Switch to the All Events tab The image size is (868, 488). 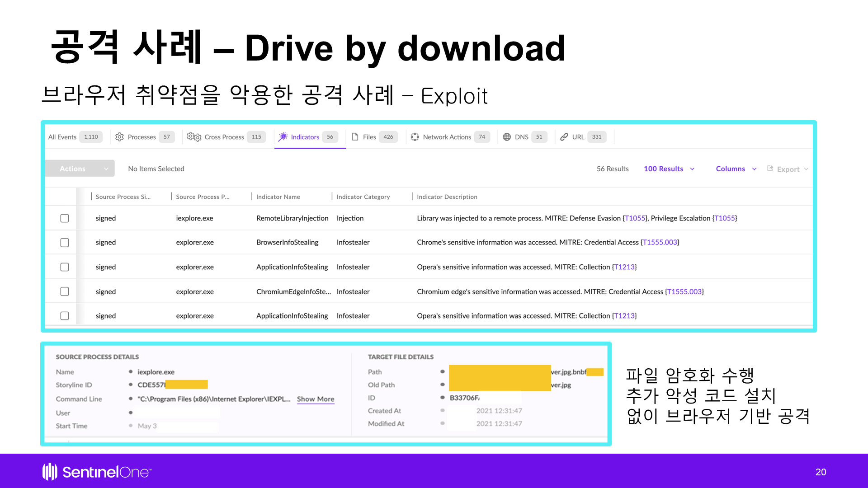[x=62, y=137]
